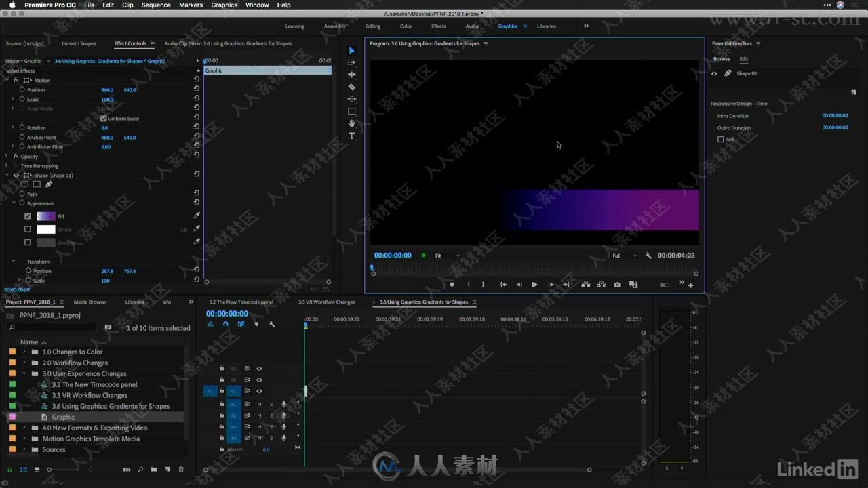Click New Bin icon in Project panel
The width and height of the screenshot is (868, 488).
(x=154, y=469)
